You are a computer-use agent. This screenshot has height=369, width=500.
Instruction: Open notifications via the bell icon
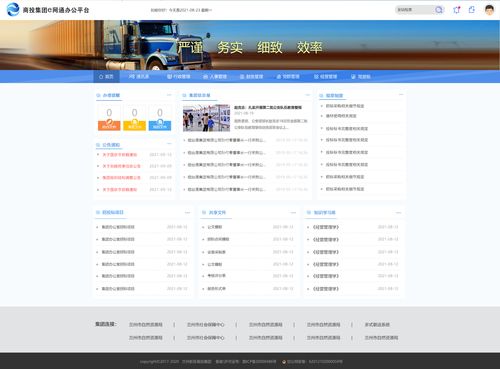(456, 10)
